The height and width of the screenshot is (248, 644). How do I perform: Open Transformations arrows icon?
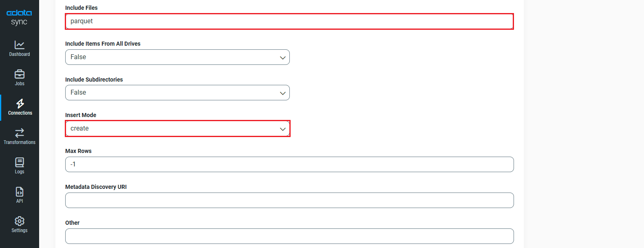pyautogui.click(x=20, y=133)
